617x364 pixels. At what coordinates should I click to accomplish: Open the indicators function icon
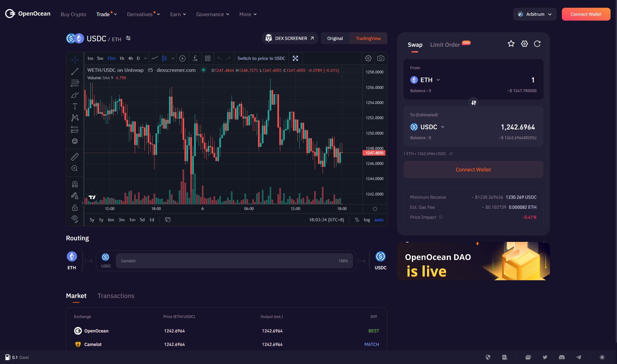click(x=195, y=58)
